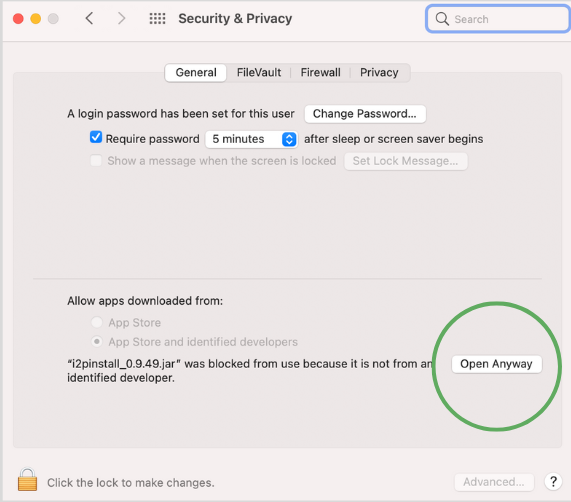The image size is (571, 502).
Task: Click the magnifying glass search icon
Action: 442,19
